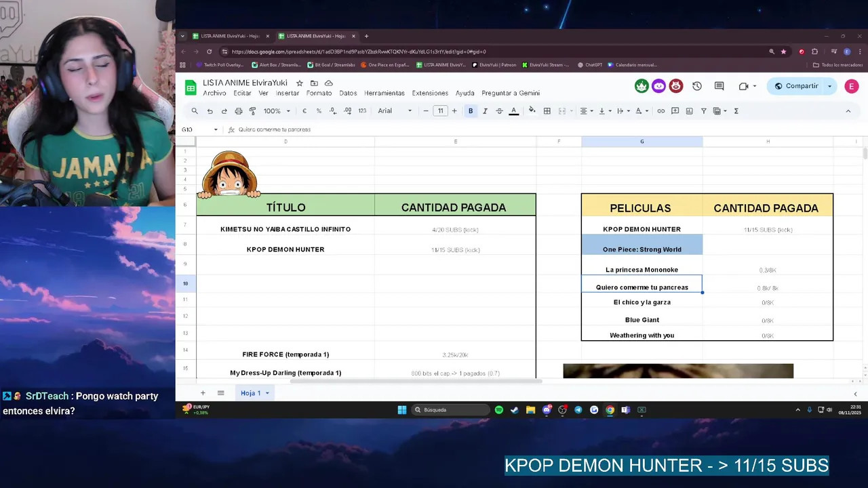Open the Formato menu

319,94
